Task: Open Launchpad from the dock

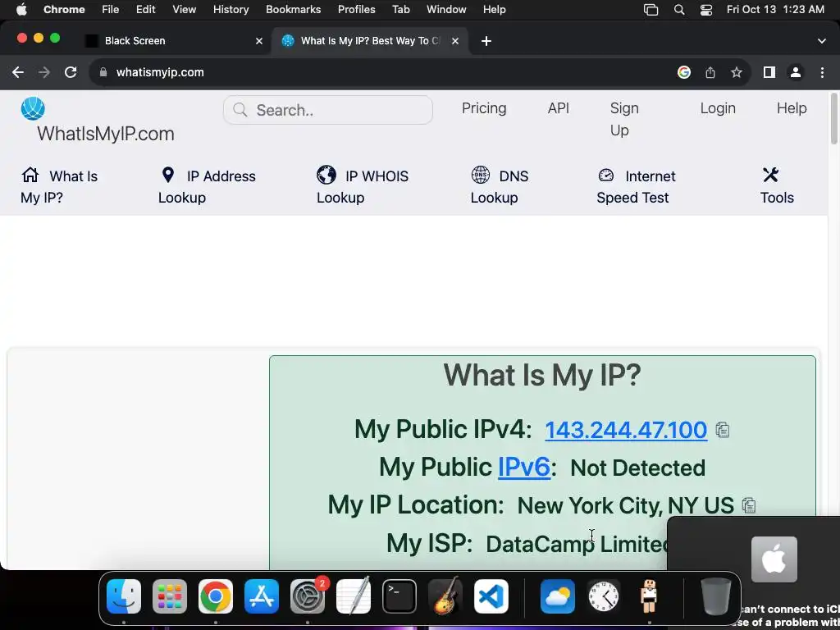Action: pos(170,596)
